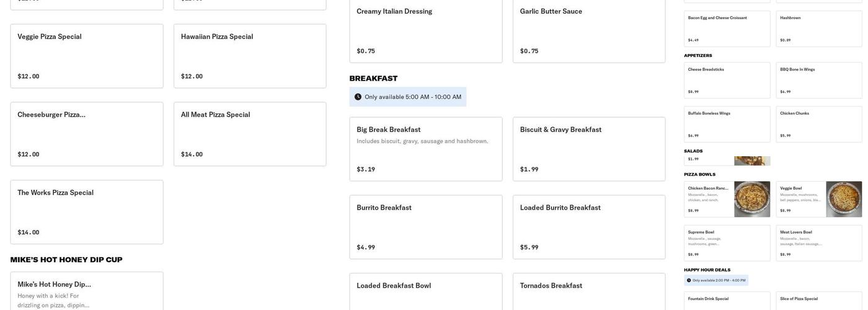Screen dimensions: 868x310
Task: Open the Veggie Bowl pizza photo
Action: coord(844,199)
